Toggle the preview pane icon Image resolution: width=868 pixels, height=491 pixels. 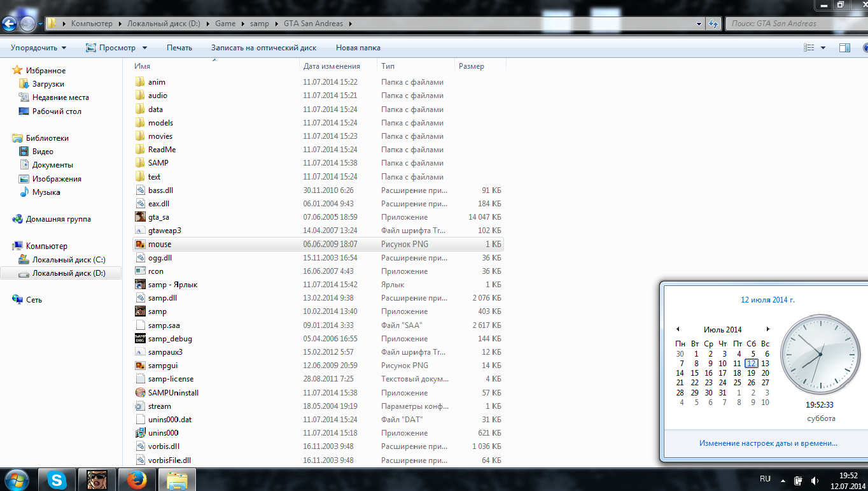[x=845, y=48]
